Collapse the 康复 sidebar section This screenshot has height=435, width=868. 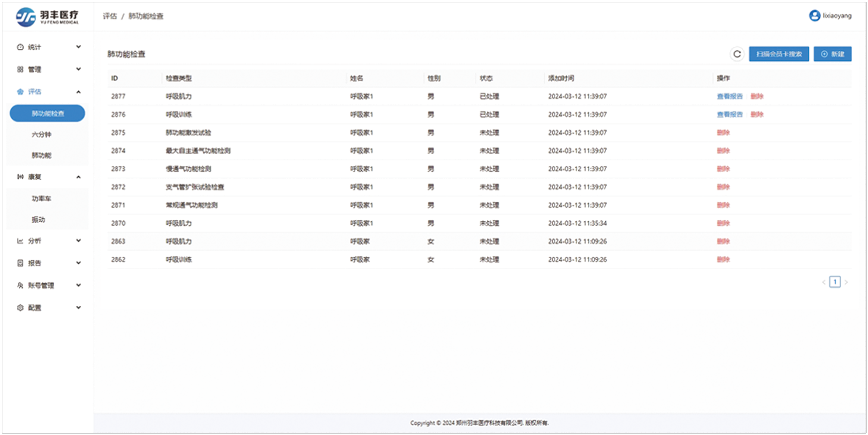coord(79,177)
